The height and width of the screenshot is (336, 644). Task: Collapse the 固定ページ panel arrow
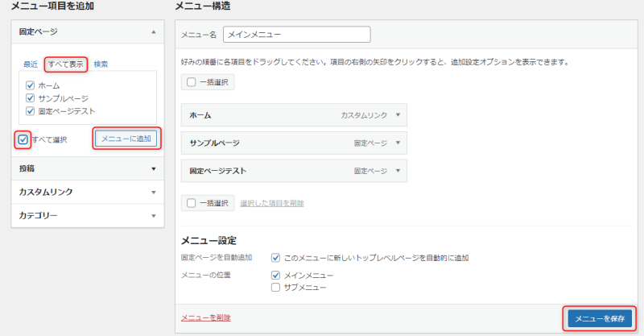(x=153, y=32)
